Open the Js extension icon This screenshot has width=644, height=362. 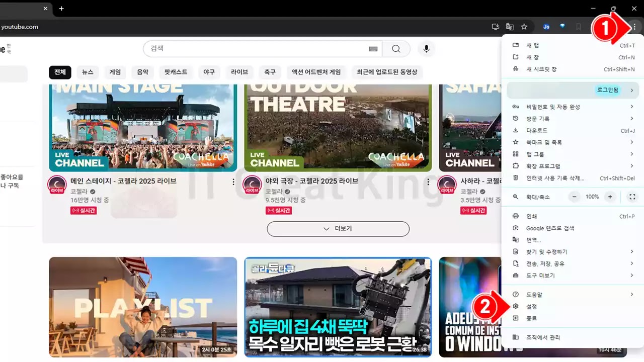point(546,27)
